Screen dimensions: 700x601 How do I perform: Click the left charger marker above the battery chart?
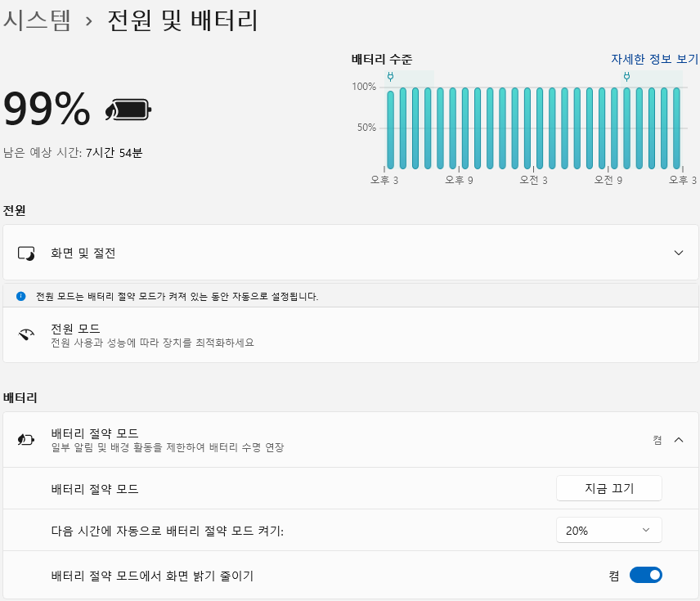tap(392, 78)
